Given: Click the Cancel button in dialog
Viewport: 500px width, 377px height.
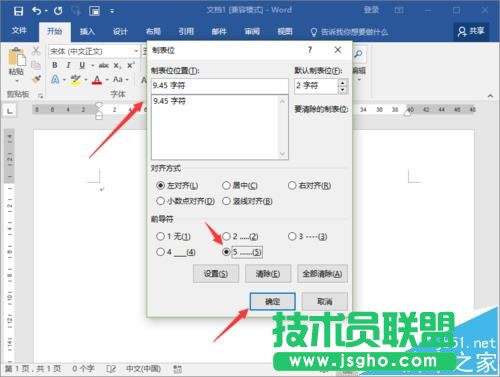Looking at the screenshot, I should pos(325,302).
